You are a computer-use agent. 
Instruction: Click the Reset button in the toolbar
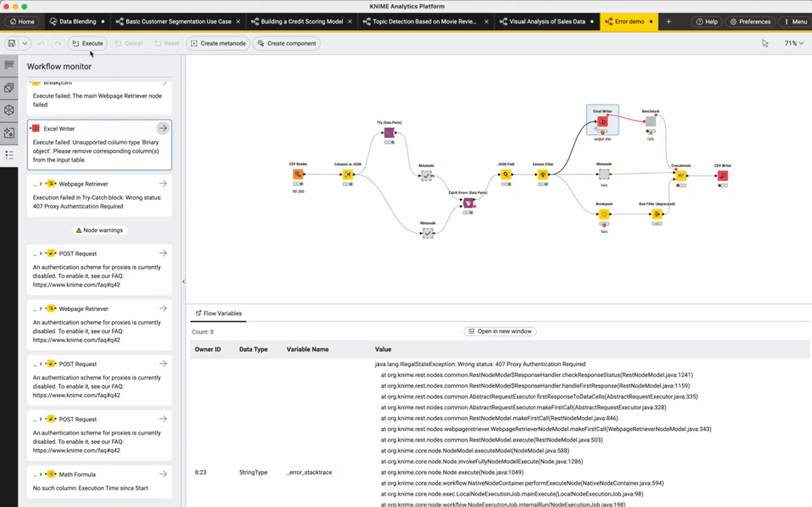tap(167, 43)
